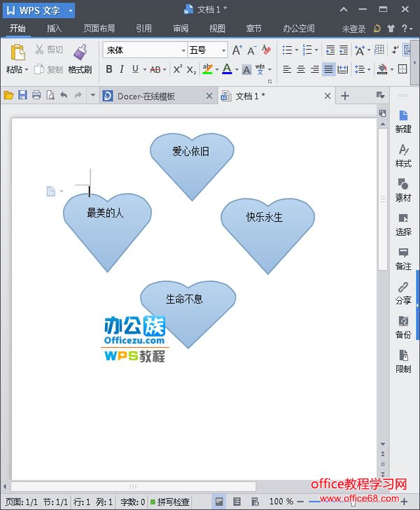
Task: Open underline style dropdown arrow
Action: pos(144,69)
